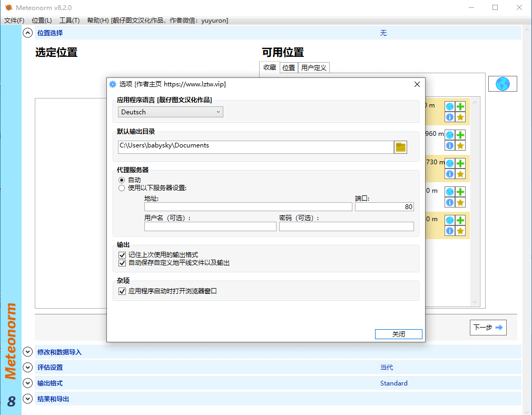Click info icon in the first location row
Image resolution: width=532 pixels, height=415 pixels.
(450, 117)
